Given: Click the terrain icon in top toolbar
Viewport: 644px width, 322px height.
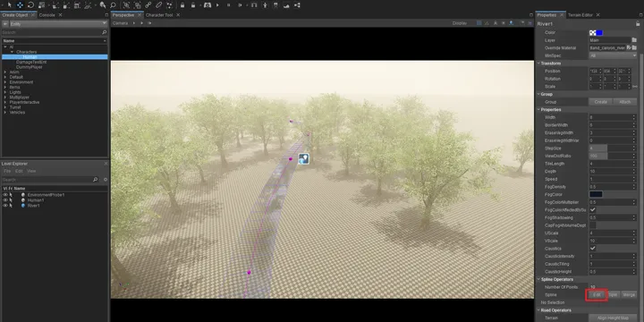Looking at the screenshot, I should (x=286, y=5).
